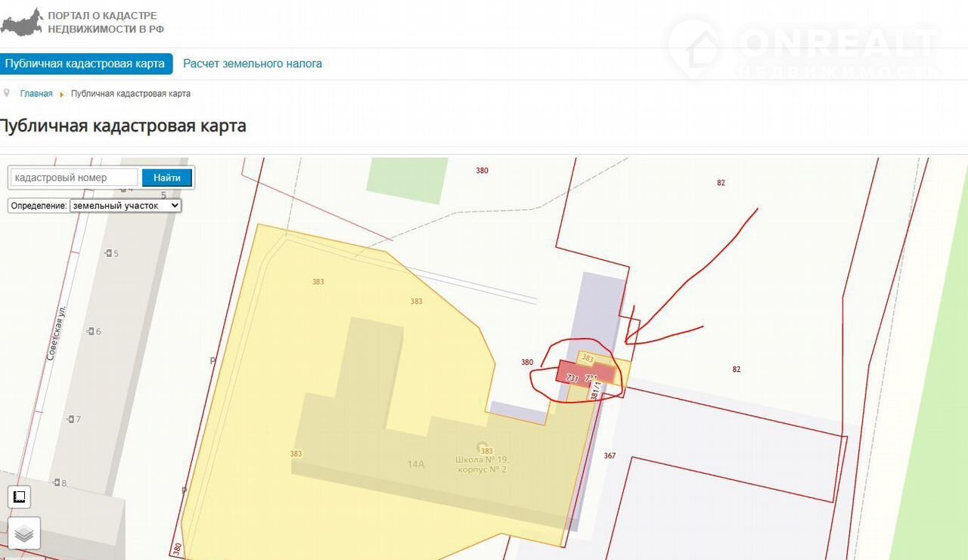The image size is (968, 560).
Task: Switch to Расчет земельного налога tab
Action: (253, 63)
